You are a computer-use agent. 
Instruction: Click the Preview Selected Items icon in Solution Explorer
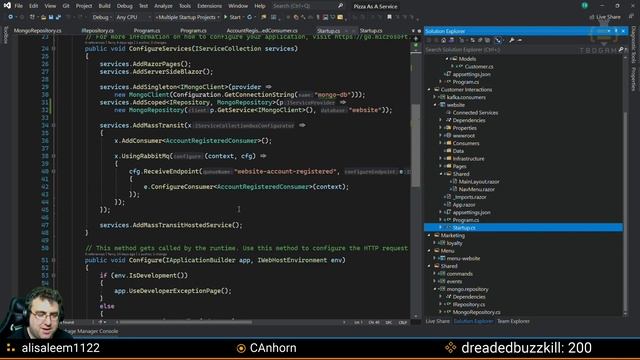[520, 40]
